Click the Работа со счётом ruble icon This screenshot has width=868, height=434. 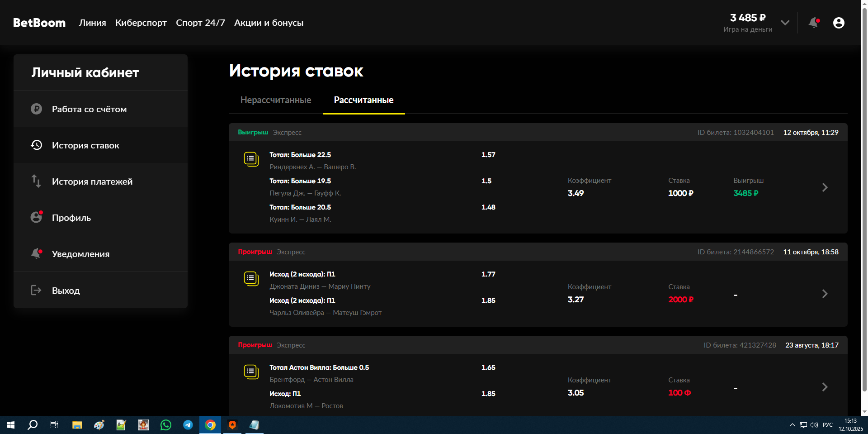(36, 109)
